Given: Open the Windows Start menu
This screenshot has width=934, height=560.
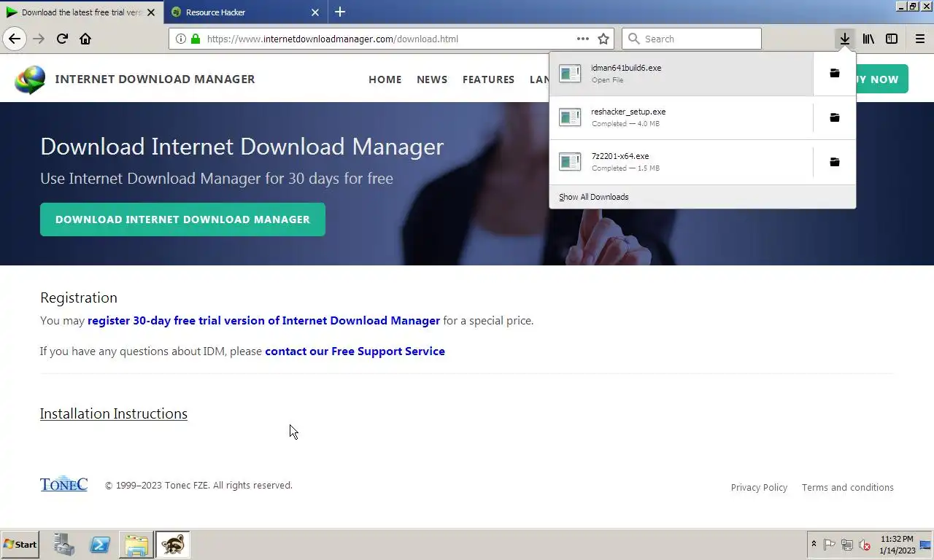Looking at the screenshot, I should click(20, 545).
